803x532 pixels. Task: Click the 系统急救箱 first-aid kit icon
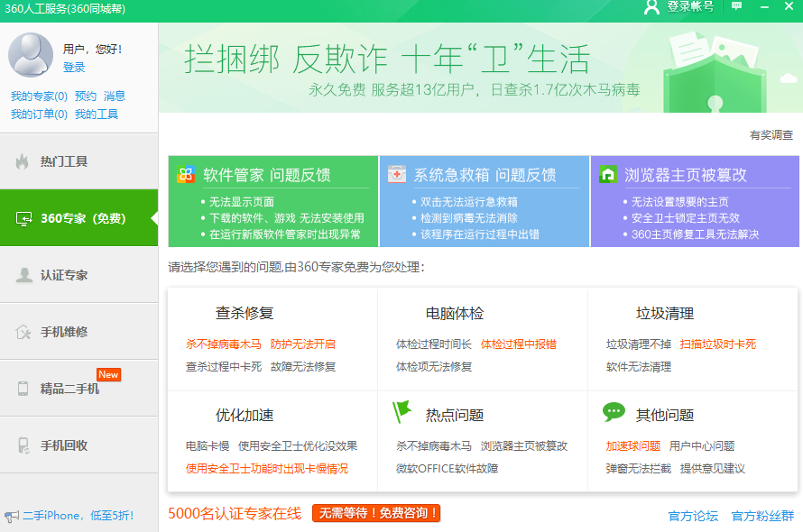396,174
